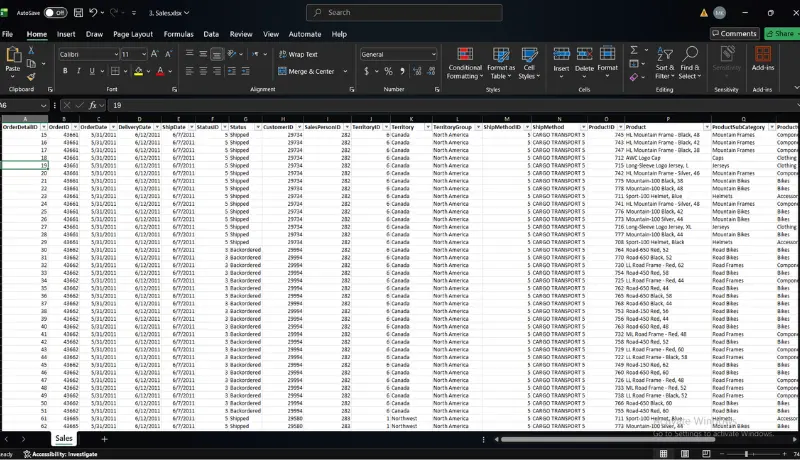Viewport: 800px width, 460px height.
Task: Open the Merge & Center dropdown arrow
Action: pos(345,71)
